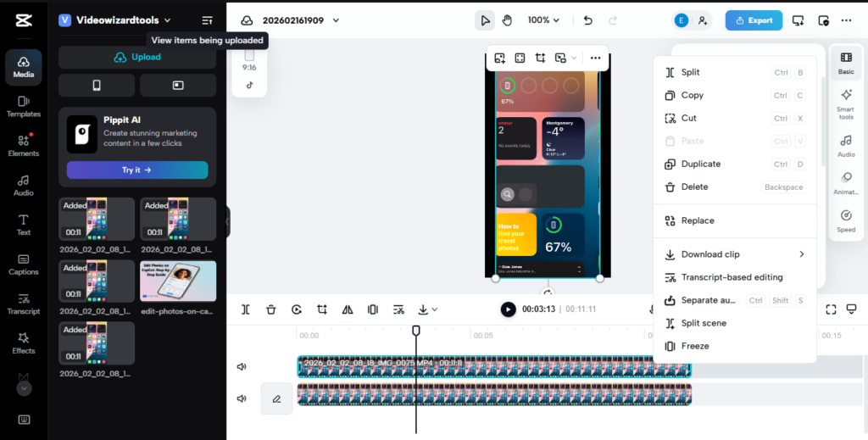This screenshot has width=868, height=440.
Task: Click the timeline delete trash icon
Action: pyautogui.click(x=270, y=309)
